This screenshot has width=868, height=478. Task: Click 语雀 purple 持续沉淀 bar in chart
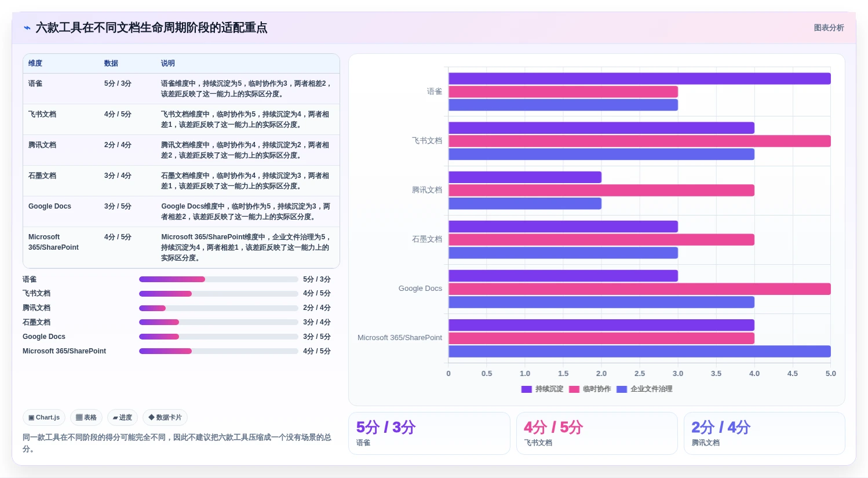point(640,79)
